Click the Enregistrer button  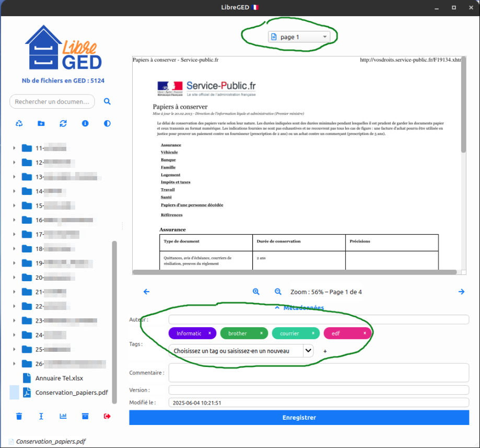[x=299, y=418]
